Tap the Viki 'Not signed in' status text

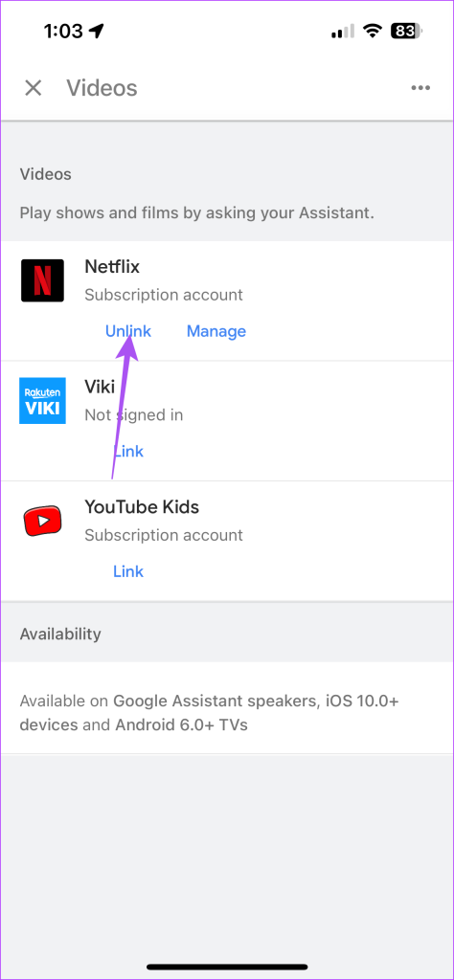point(134,415)
